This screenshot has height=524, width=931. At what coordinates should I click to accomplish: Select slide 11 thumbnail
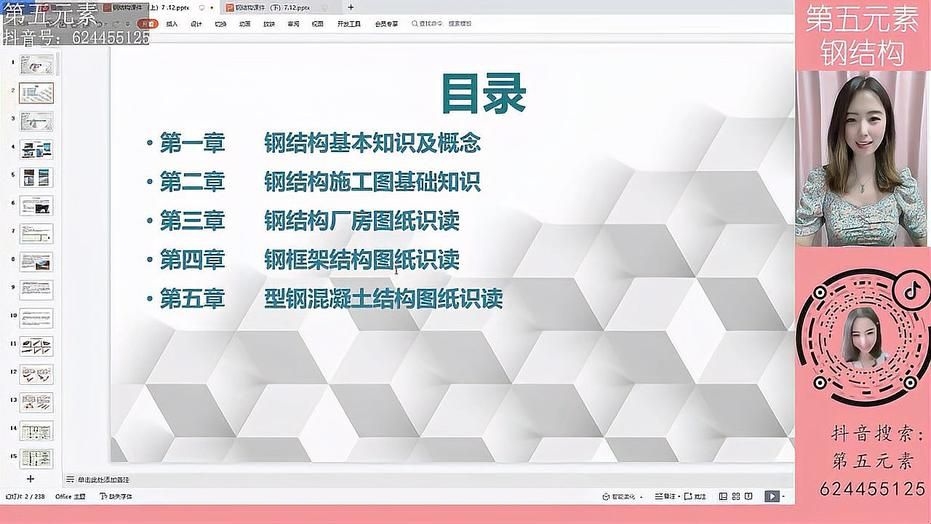tap(37, 346)
